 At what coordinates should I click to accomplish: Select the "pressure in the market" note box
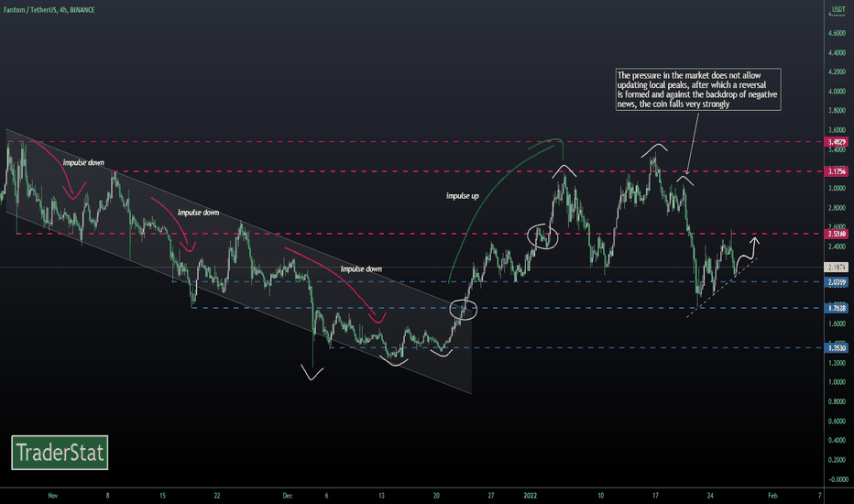pyautogui.click(x=698, y=90)
